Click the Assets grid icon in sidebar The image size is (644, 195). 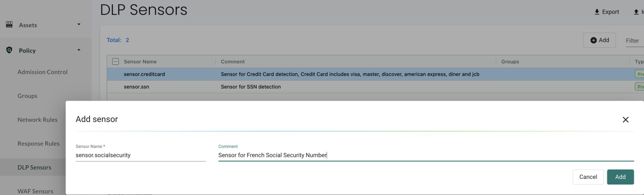click(9, 25)
